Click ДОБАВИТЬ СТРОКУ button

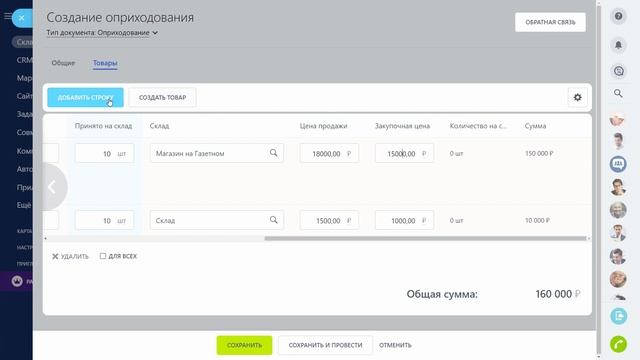(x=85, y=98)
